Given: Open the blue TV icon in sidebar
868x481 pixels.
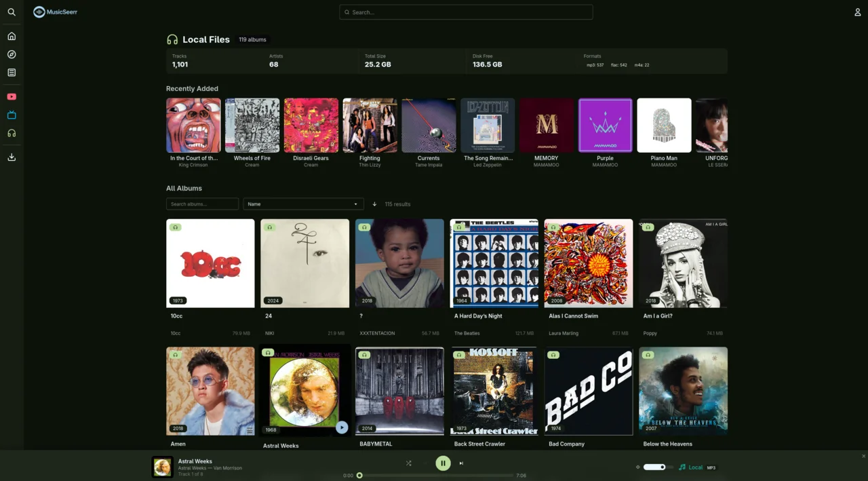Looking at the screenshot, I should [x=11, y=115].
